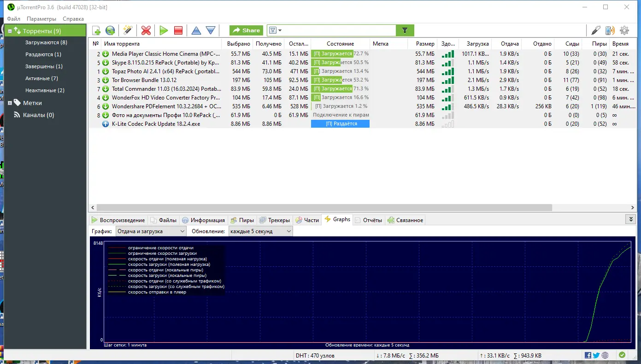Sort torrents by the Состояние column header
This screenshot has width=641, height=364.
pyautogui.click(x=341, y=44)
